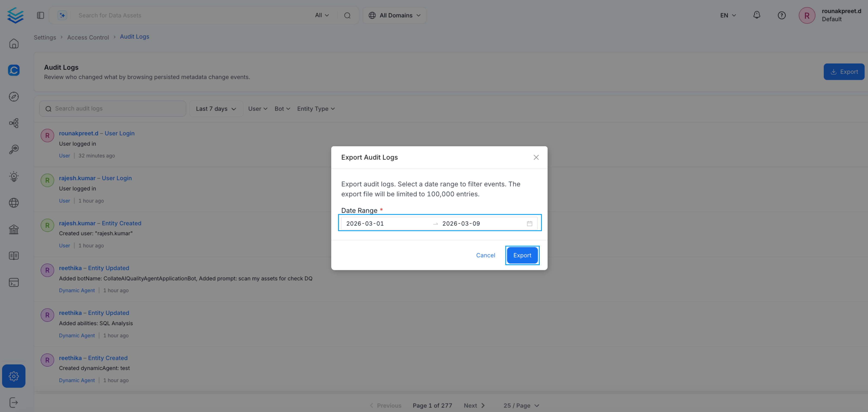Open the Home icon in sidebar
Viewport: 868px width, 412px height.
point(14,44)
